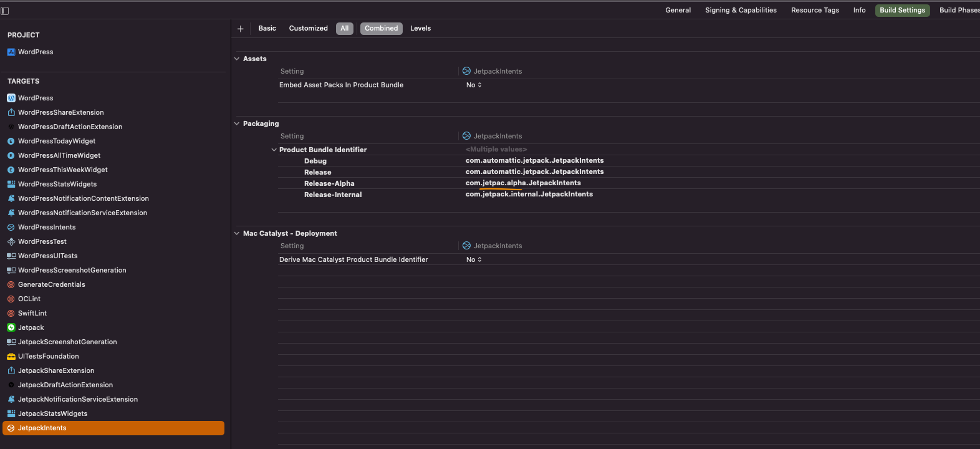Click the WordPressNotificationServiceExtension target icon

[x=11, y=213]
